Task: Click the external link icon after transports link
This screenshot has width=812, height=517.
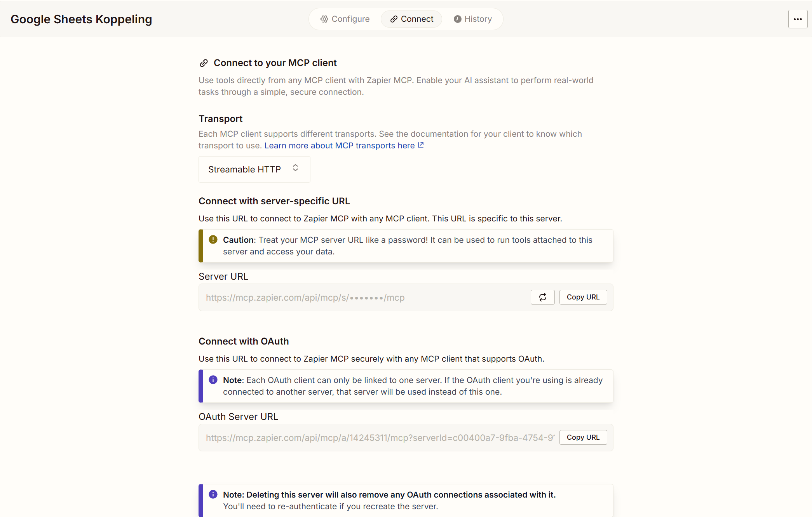Action: pyautogui.click(x=421, y=145)
